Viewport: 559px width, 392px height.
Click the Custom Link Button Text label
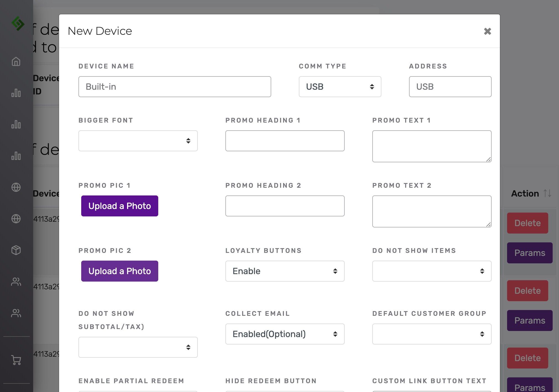coord(429,381)
